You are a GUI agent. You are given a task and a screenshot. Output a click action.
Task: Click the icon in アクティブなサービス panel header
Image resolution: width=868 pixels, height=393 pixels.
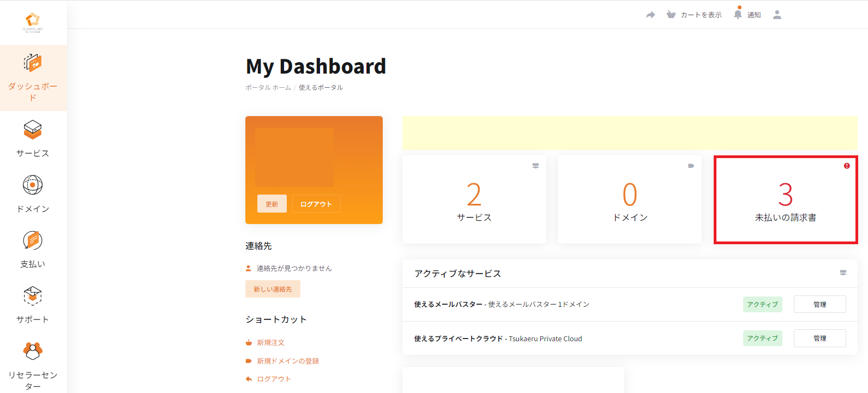click(843, 273)
